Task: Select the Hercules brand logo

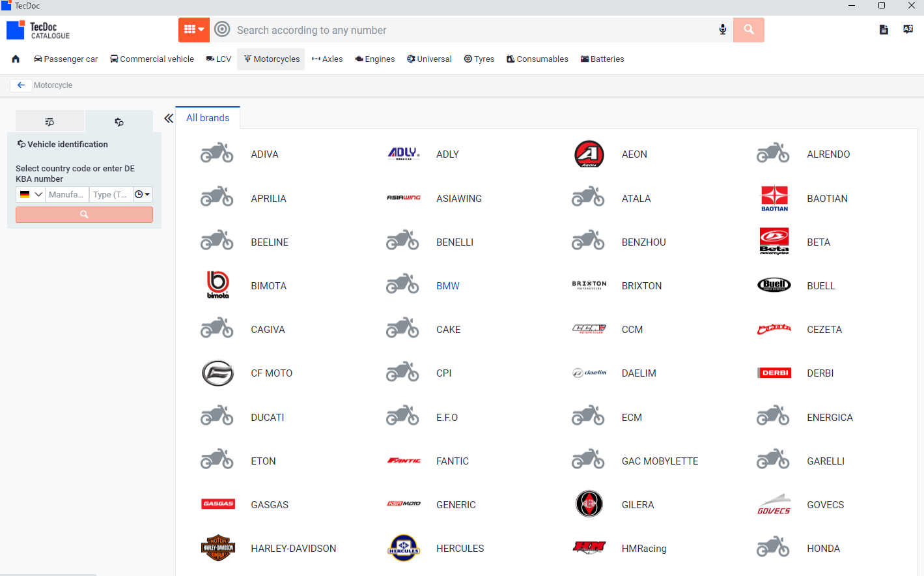Action: 404,548
